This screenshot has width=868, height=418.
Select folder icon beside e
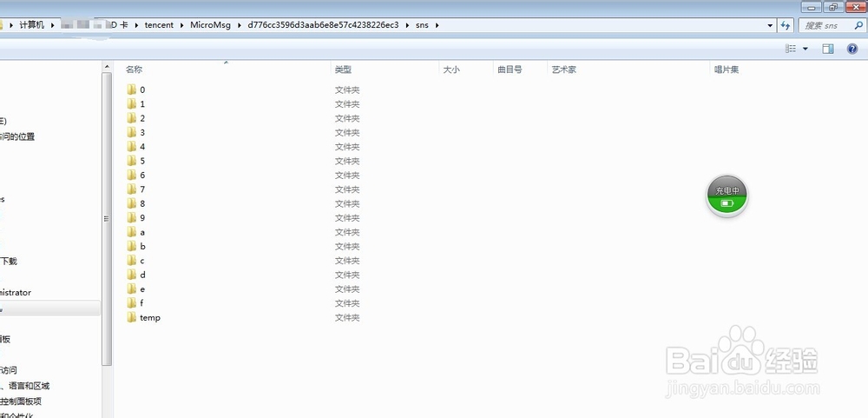(x=131, y=289)
